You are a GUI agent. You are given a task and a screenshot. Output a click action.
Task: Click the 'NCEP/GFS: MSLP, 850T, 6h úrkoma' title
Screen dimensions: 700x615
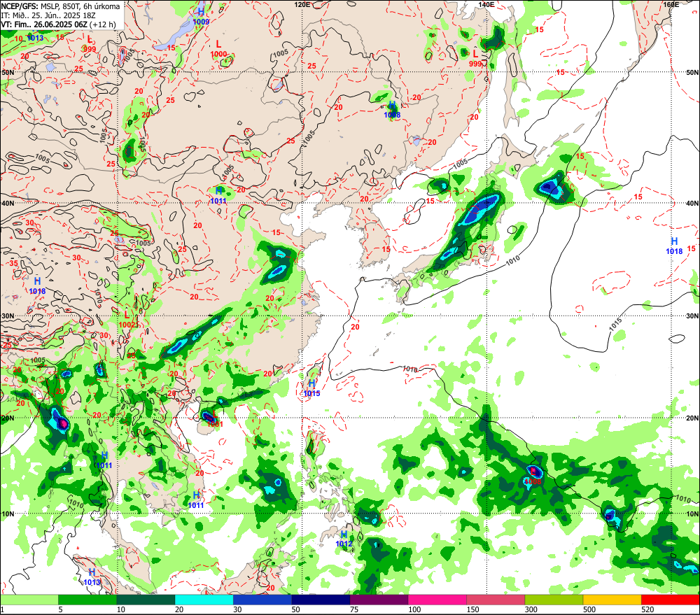point(60,6)
